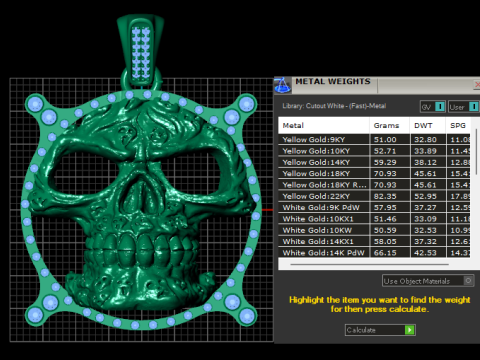Select the pendant bail with gems
The height and width of the screenshot is (360, 480).
(x=140, y=50)
